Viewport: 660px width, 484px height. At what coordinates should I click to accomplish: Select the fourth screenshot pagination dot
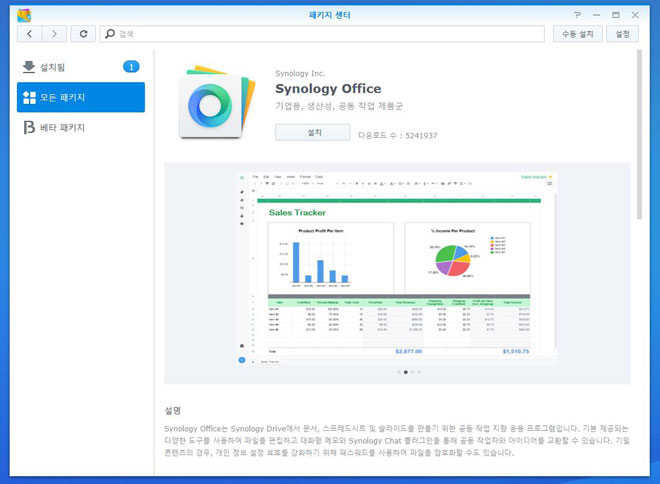click(419, 372)
